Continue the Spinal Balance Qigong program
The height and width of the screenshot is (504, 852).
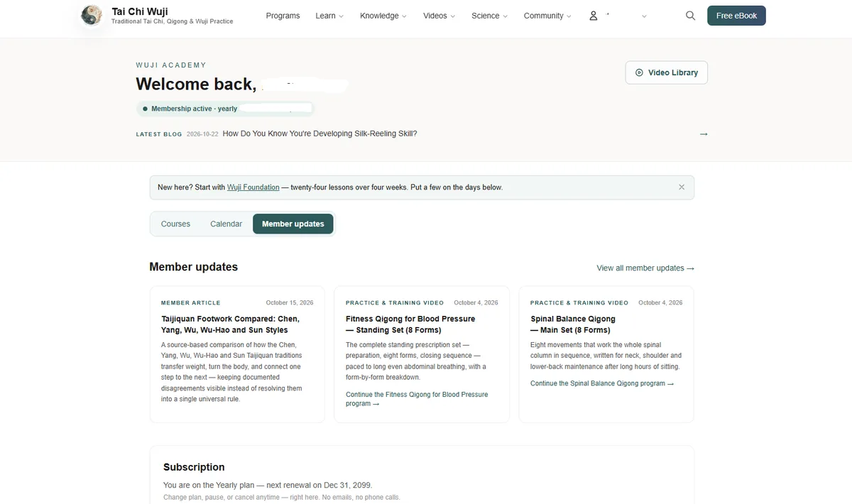[x=602, y=383]
